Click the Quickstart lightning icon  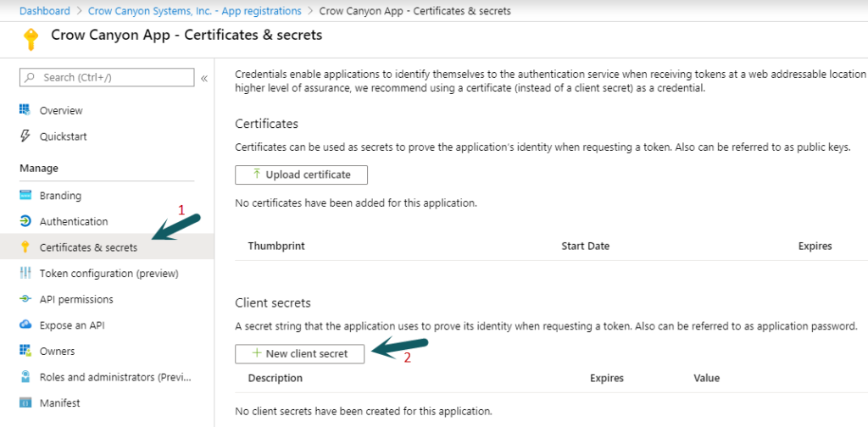25,136
